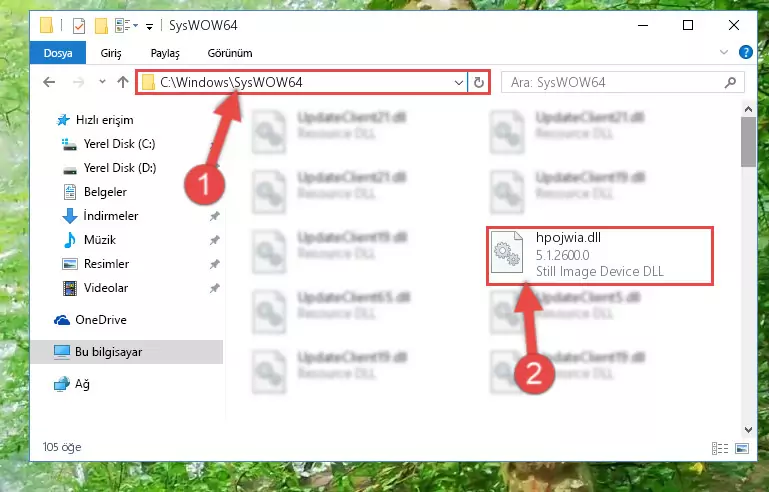Click the pin icon next to İndirmeler

point(214,216)
